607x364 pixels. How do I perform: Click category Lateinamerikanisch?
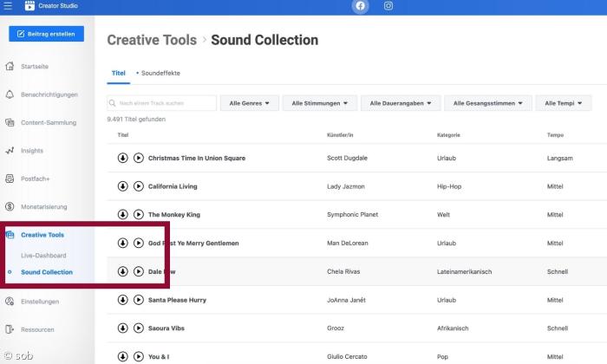click(464, 271)
